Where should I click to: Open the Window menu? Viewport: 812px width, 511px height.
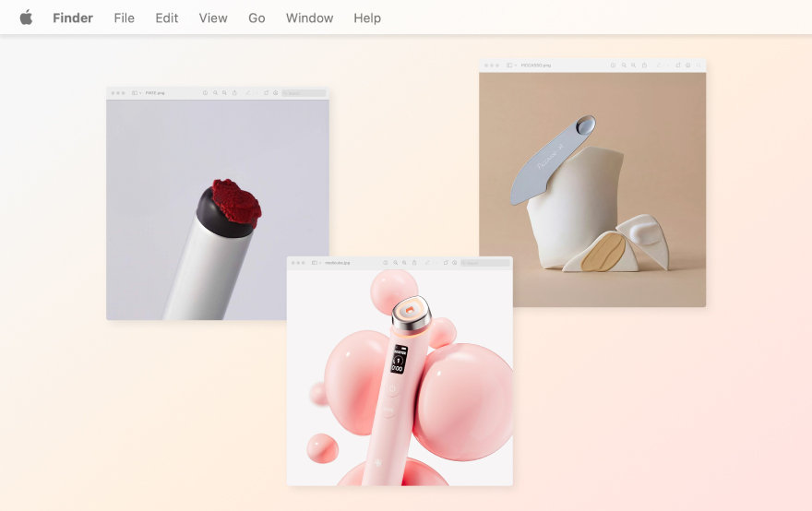(310, 18)
